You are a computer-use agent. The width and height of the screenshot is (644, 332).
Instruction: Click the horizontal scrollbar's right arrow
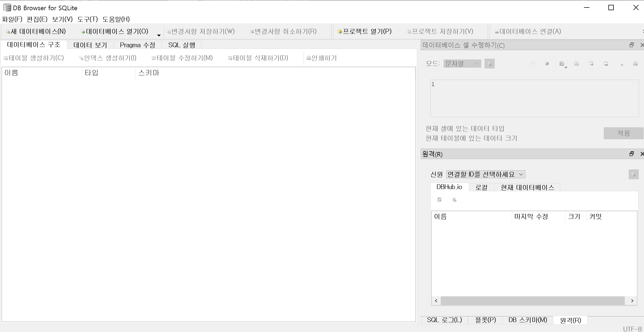[632, 301]
